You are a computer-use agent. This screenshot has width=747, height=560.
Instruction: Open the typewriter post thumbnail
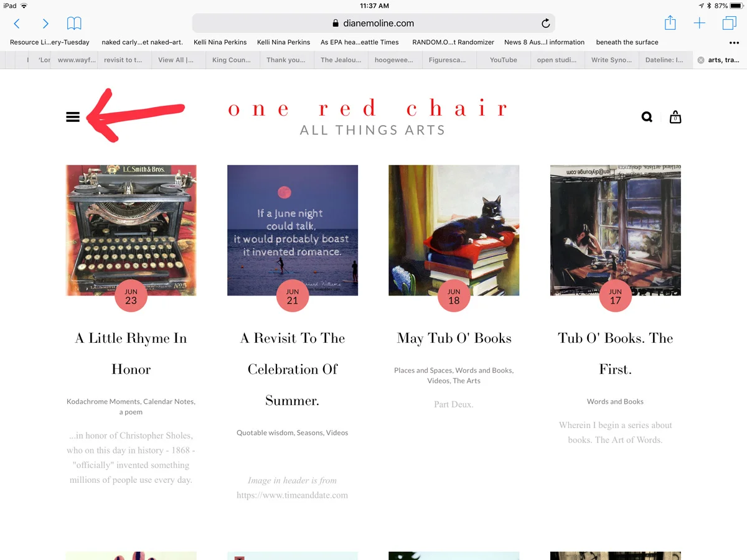click(131, 230)
